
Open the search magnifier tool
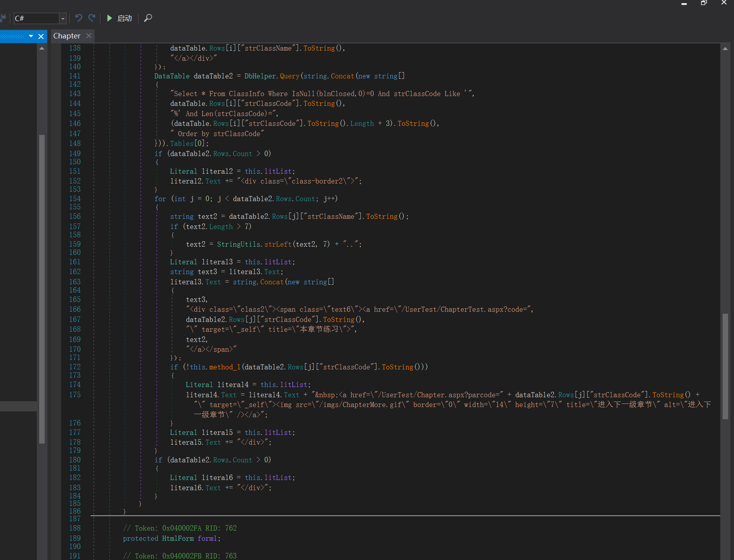[148, 18]
